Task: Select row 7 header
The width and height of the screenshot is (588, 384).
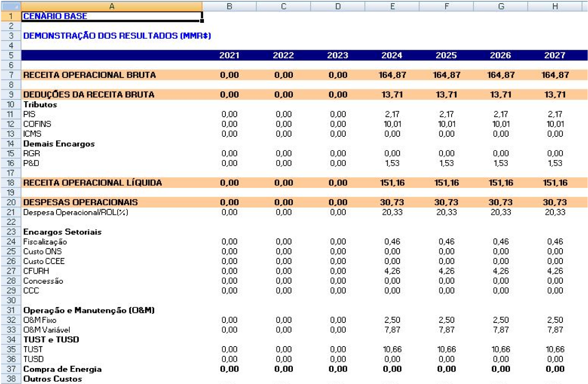Action: [x=10, y=75]
